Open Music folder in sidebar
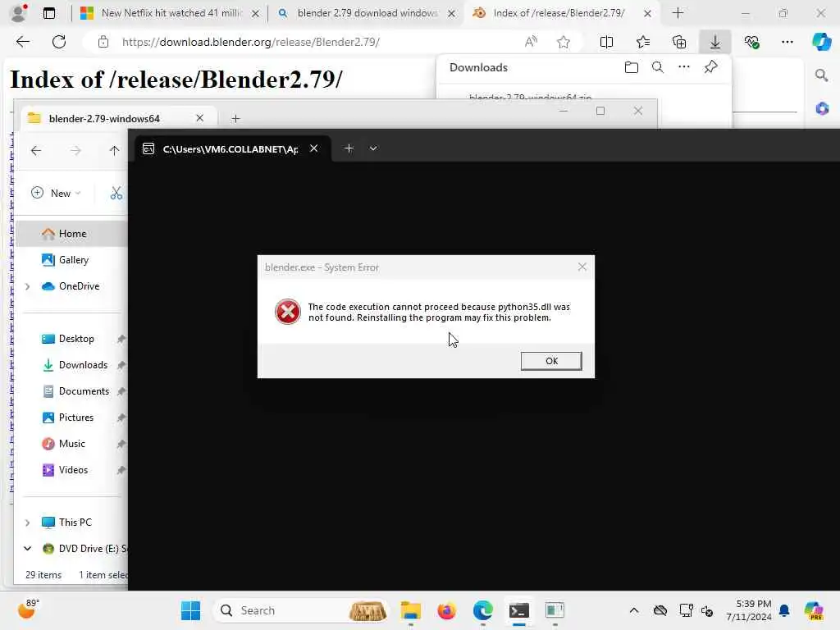 coord(72,444)
